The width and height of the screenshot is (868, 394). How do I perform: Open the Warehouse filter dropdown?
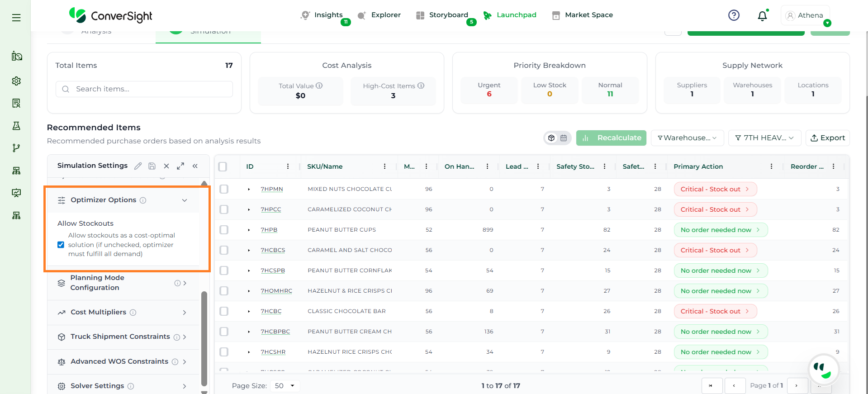pos(687,138)
